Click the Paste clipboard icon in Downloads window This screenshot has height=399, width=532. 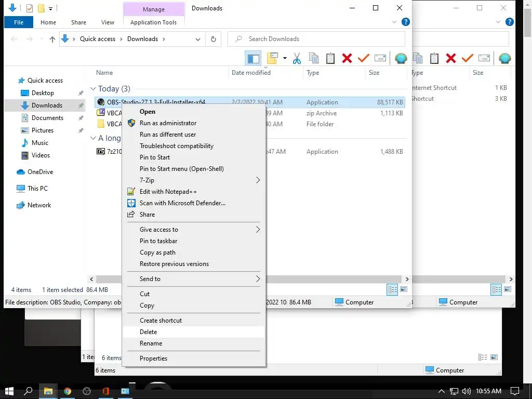coord(330,58)
